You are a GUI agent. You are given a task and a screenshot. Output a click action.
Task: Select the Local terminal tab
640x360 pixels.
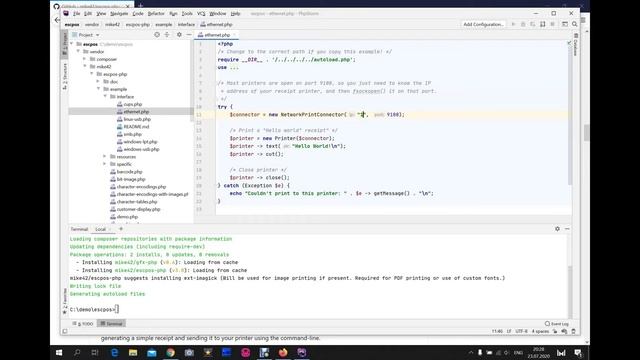(x=100, y=229)
